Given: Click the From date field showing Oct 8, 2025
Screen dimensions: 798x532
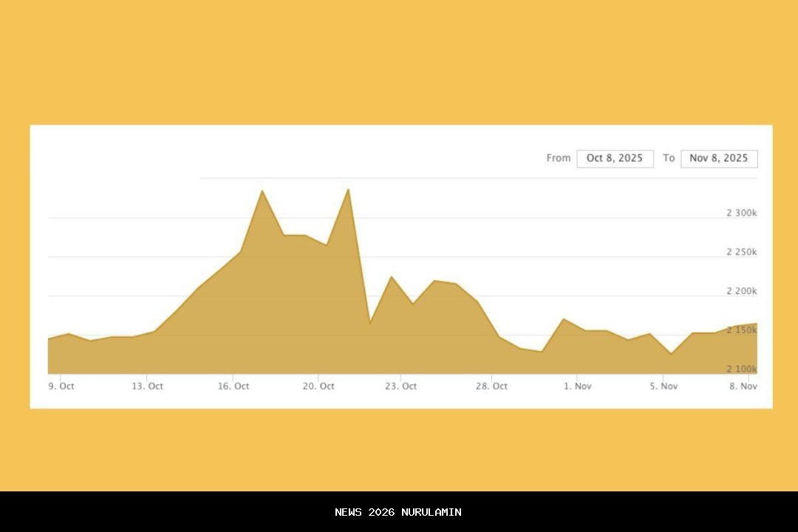Looking at the screenshot, I should (615, 158).
